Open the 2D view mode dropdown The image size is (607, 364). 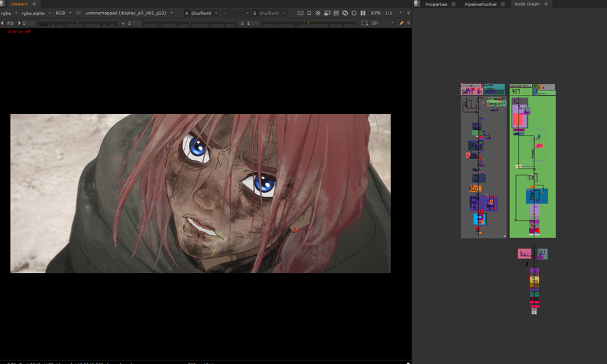point(382,23)
